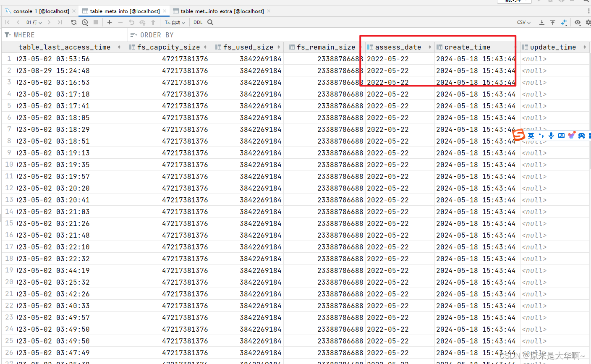The height and width of the screenshot is (364, 591).
Task: Click the submit changes upload arrow icon
Action: [153, 22]
